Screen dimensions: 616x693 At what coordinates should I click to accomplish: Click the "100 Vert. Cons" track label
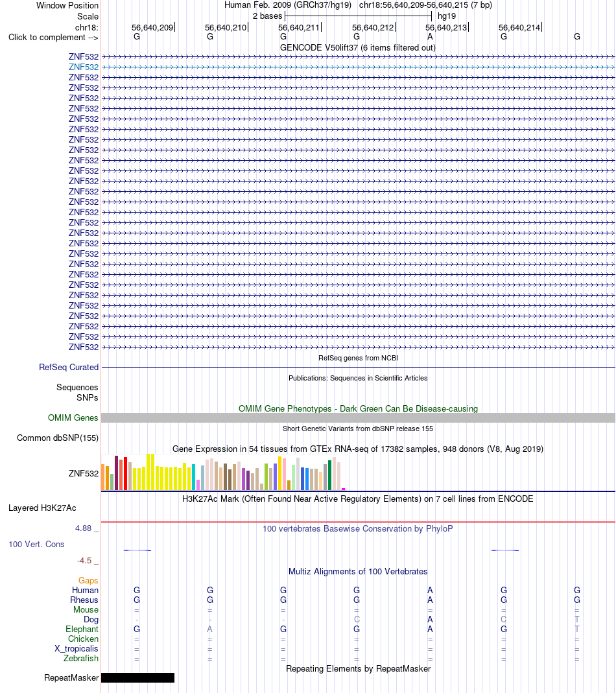[36, 545]
